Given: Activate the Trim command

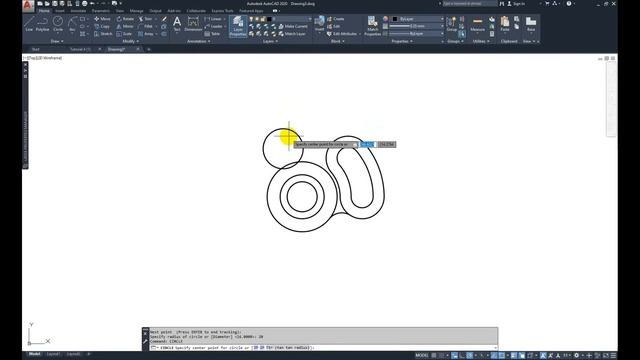Looking at the screenshot, I should 145,19.
